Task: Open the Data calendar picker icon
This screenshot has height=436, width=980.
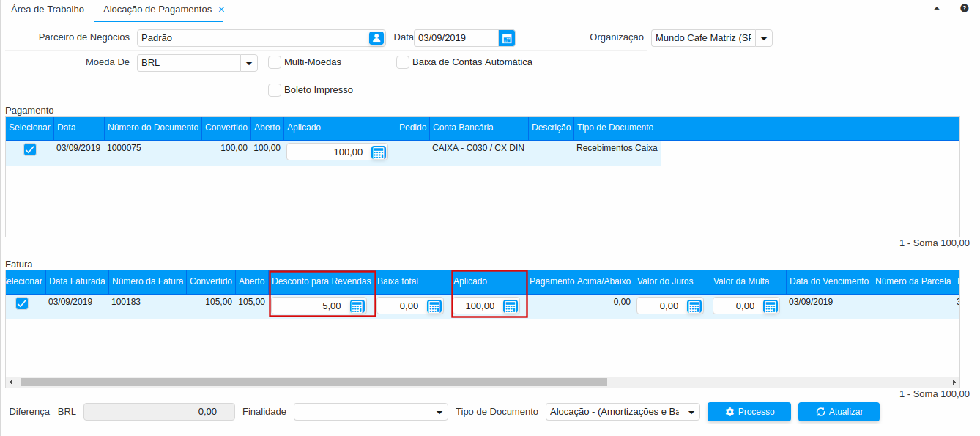Action: tap(507, 38)
